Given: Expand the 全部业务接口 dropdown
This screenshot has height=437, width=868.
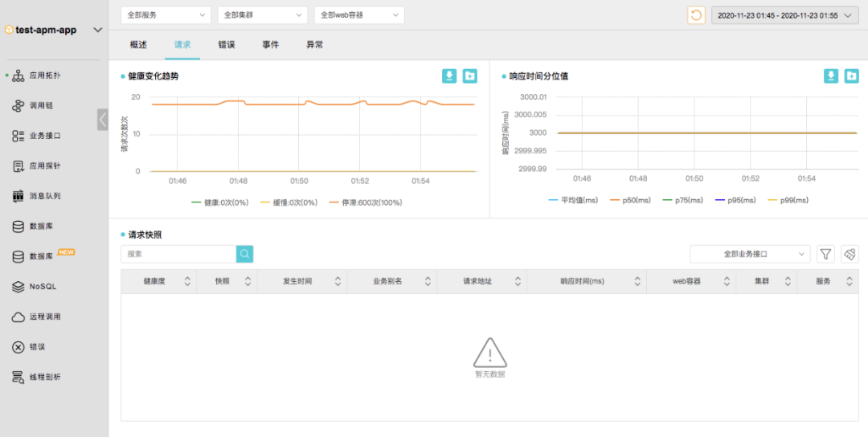Looking at the screenshot, I should pyautogui.click(x=750, y=255).
